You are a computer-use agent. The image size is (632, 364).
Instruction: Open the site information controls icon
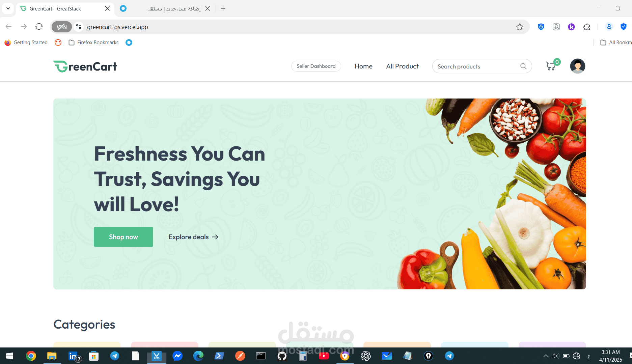tap(79, 27)
